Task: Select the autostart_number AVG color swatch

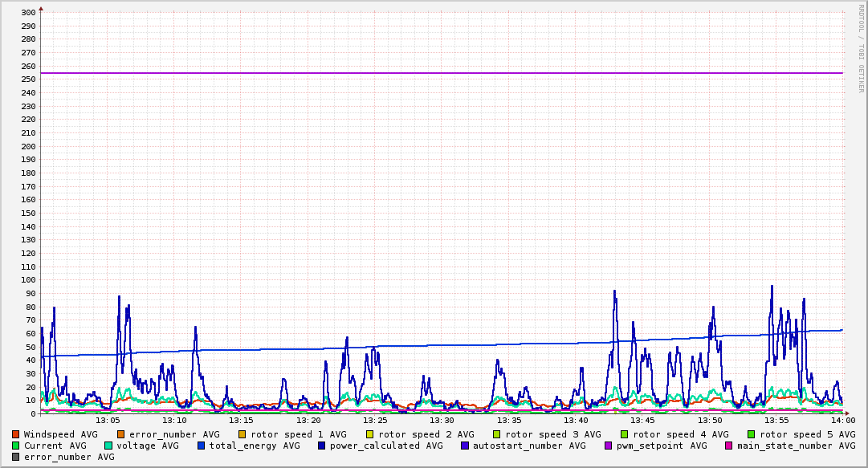Action: [465, 446]
